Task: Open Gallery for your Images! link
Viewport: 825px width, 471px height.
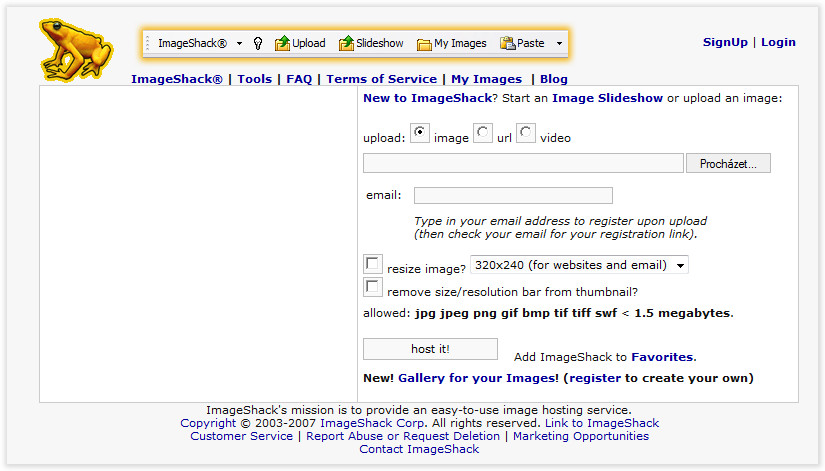Action: (478, 378)
